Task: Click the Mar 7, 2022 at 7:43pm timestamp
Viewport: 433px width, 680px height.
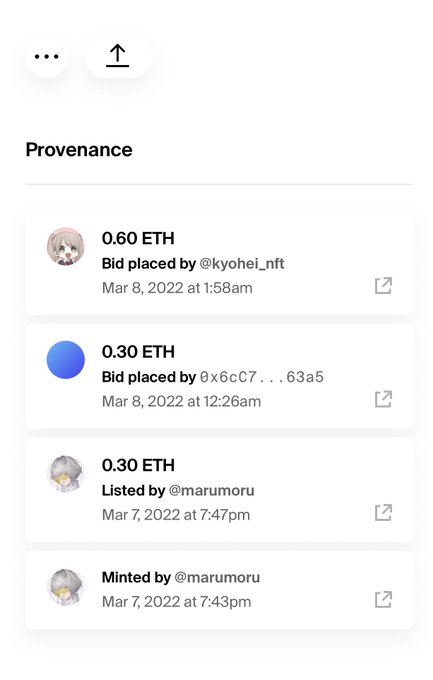Action: coord(176,602)
